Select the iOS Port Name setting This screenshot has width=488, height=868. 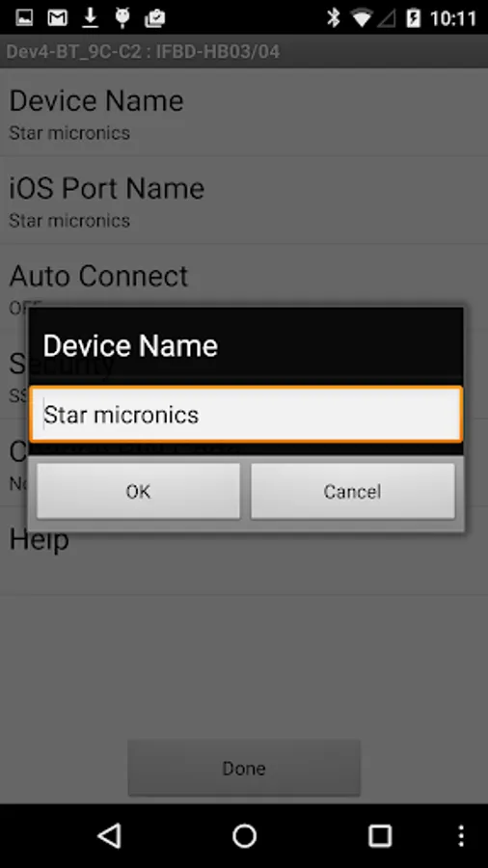244,201
